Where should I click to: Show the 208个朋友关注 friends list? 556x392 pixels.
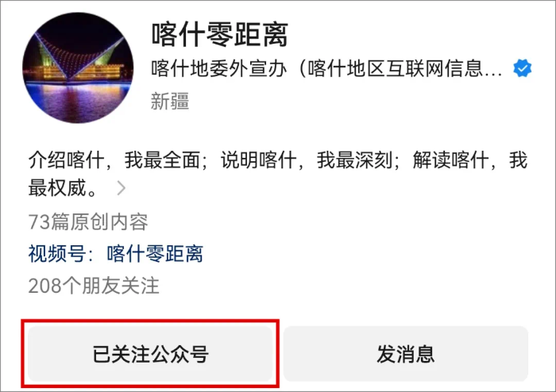(x=94, y=286)
